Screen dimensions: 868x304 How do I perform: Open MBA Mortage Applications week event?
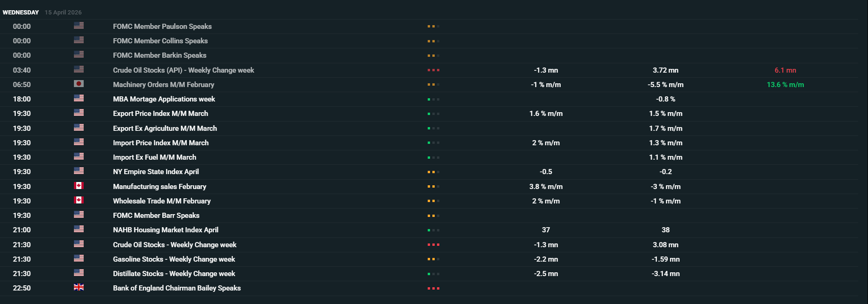point(164,99)
